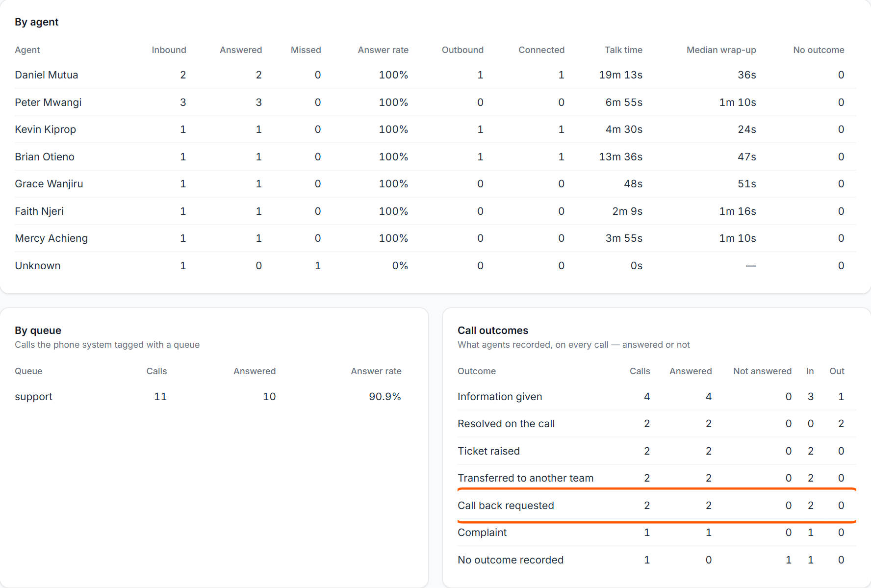This screenshot has height=588, width=871.
Task: Click the By queue section heading
Action: (38, 331)
